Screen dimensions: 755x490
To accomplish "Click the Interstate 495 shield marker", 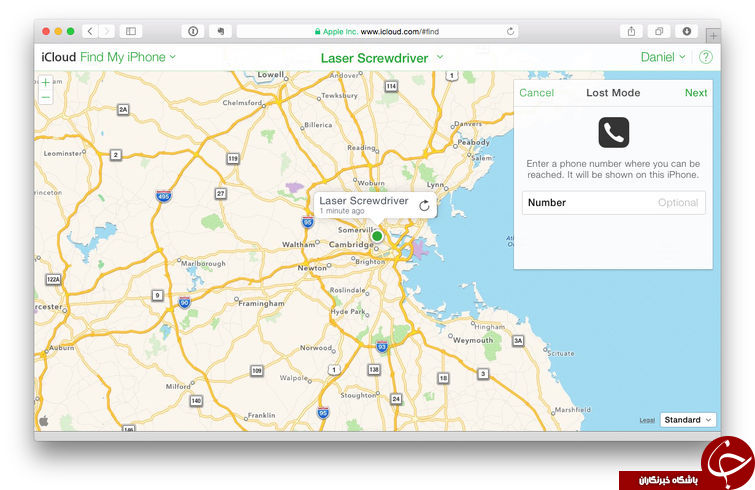I will coord(163,196).
